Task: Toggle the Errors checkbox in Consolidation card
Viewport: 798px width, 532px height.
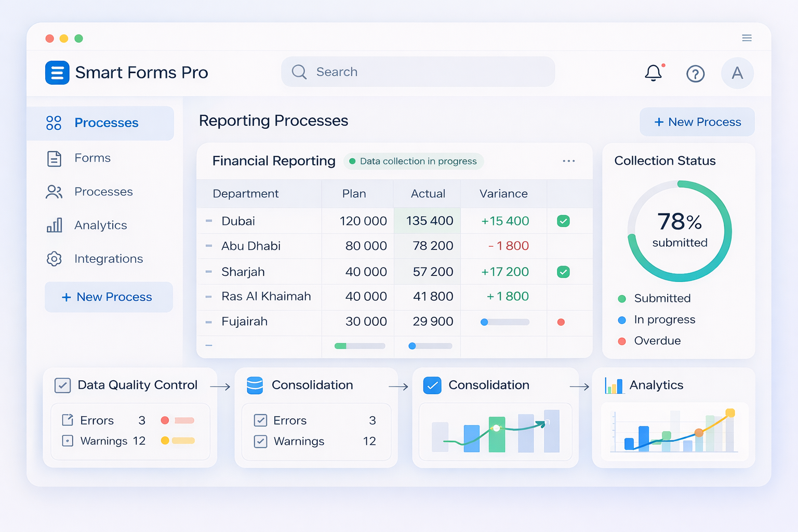Action: click(260, 420)
